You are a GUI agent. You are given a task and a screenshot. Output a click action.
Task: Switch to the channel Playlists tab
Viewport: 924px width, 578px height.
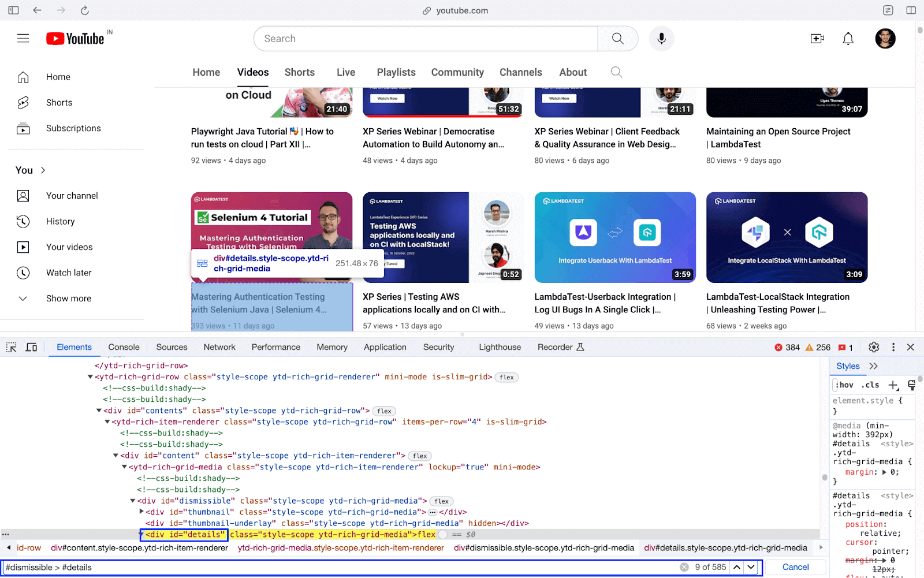(x=396, y=72)
